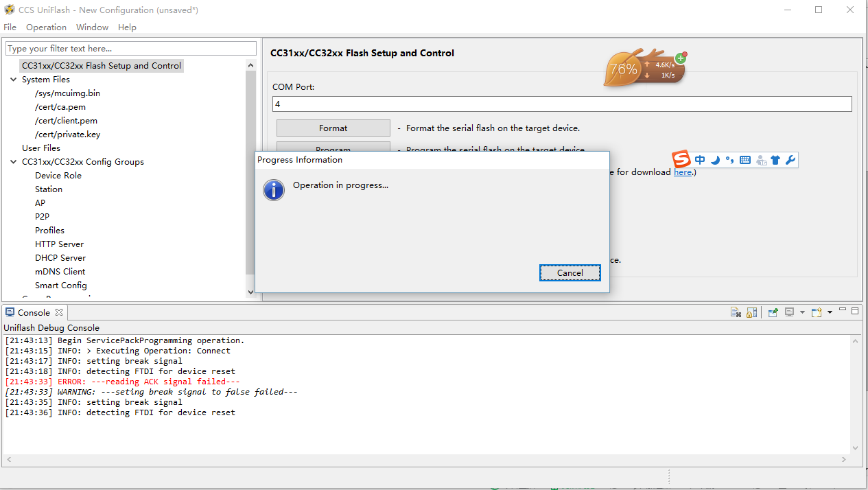Collapse the System Files tree node
Viewport: 868px width, 490px height.
coord(14,80)
